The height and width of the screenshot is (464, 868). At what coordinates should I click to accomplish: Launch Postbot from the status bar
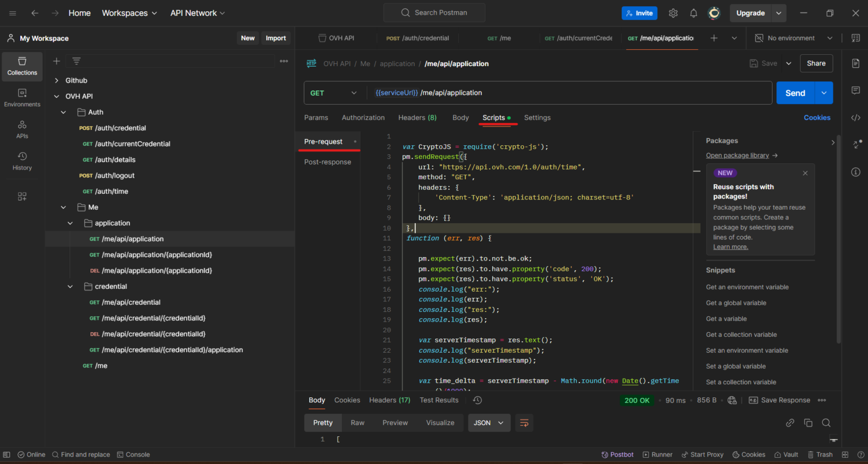[617, 454]
